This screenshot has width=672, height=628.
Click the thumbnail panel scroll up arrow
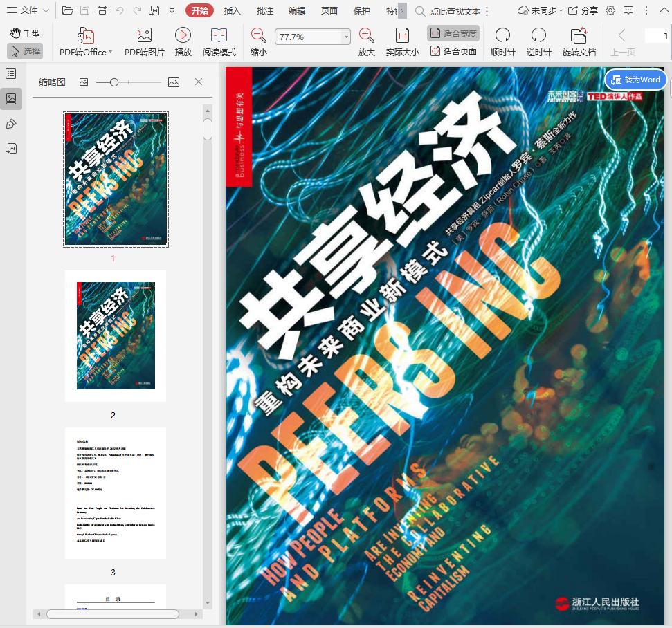pyautogui.click(x=208, y=111)
